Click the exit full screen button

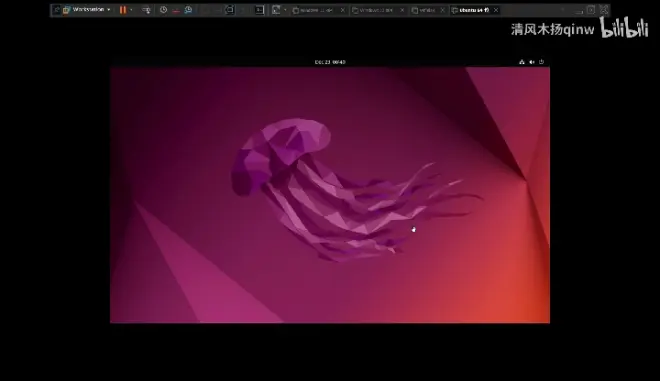604,10
